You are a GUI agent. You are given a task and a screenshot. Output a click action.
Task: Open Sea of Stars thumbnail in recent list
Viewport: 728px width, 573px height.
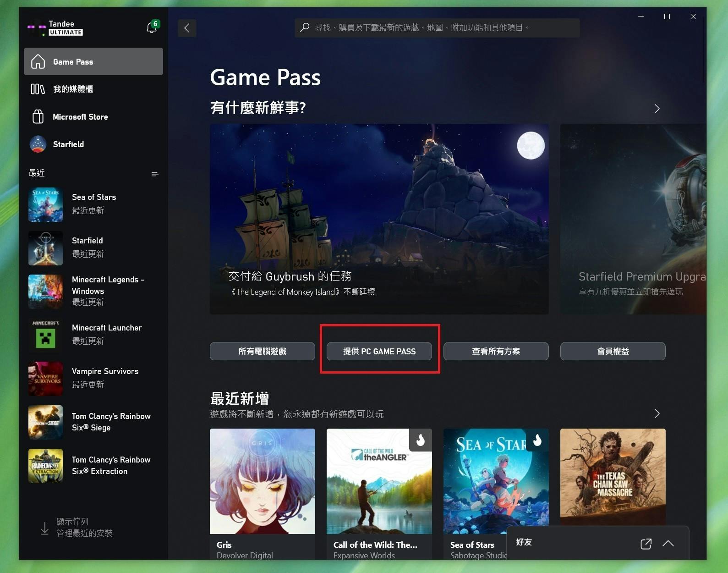(45, 204)
